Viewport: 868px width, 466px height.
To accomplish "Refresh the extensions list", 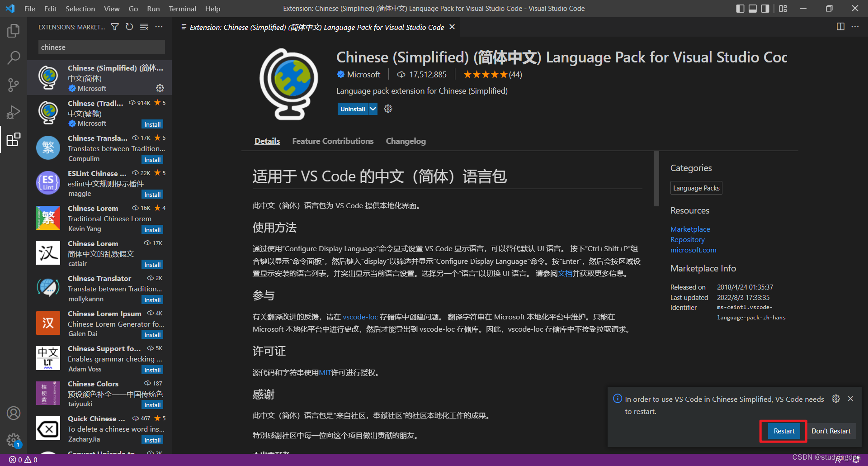I will pyautogui.click(x=129, y=27).
